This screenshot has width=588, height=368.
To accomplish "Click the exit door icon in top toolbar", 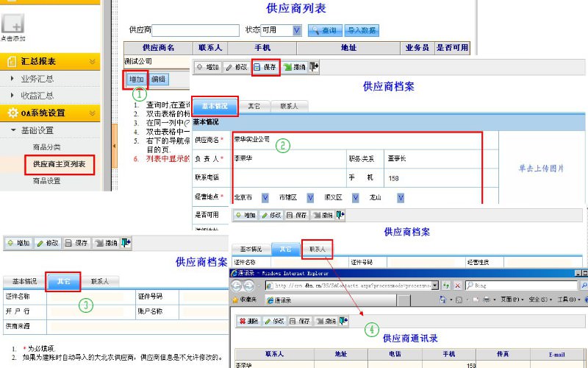I will click(315, 67).
